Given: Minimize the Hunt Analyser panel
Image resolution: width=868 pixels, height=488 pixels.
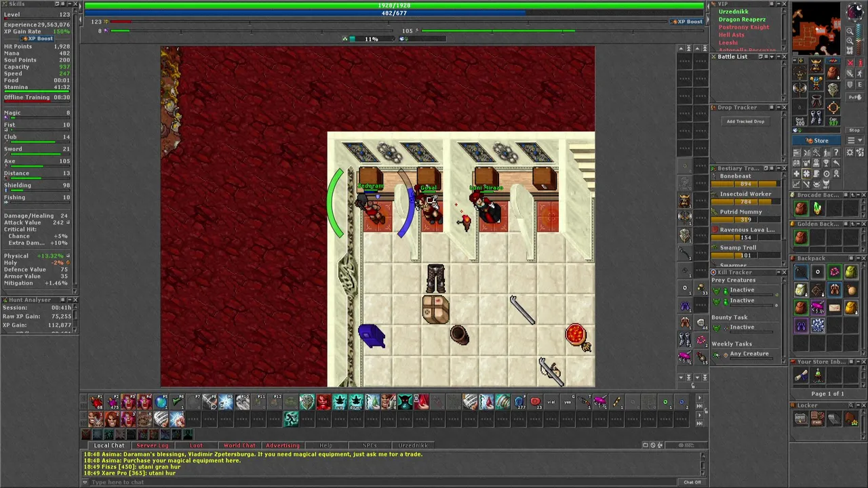Looking at the screenshot, I should tap(70, 300).
